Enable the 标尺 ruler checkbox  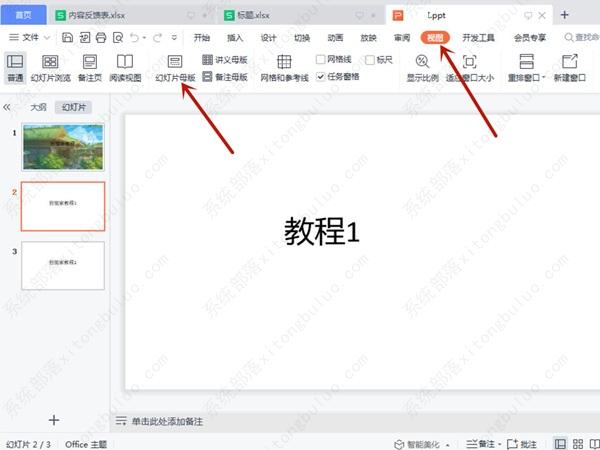[x=370, y=60]
